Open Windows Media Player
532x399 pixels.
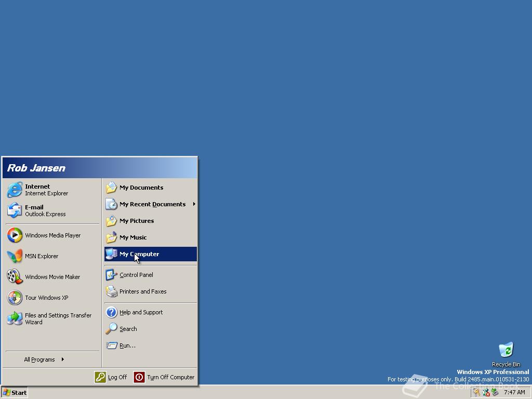(x=52, y=235)
